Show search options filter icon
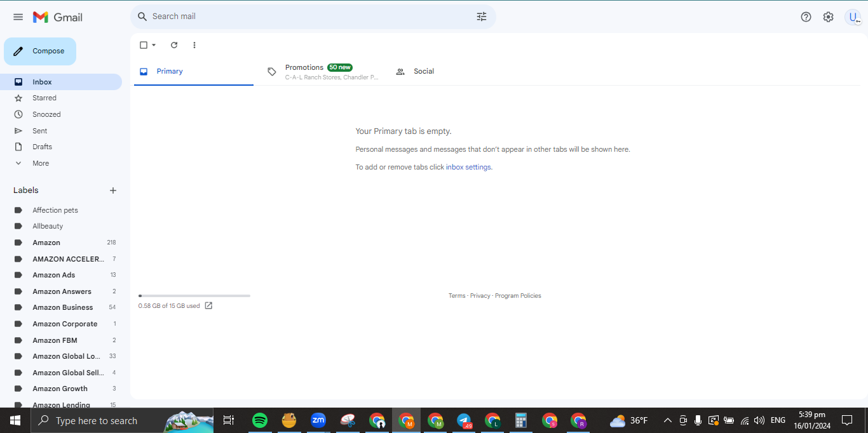Viewport: 868px width, 433px height. point(482,17)
